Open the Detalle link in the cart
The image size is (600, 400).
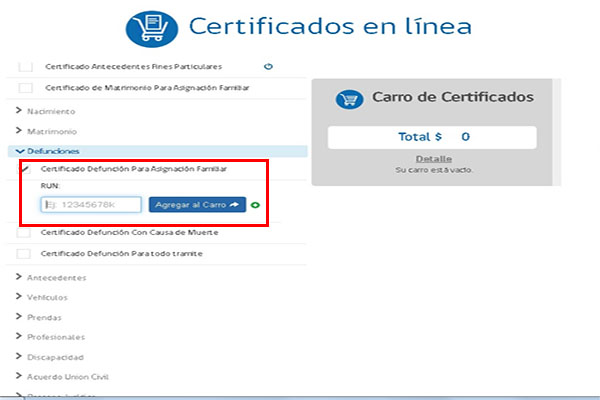coord(433,159)
